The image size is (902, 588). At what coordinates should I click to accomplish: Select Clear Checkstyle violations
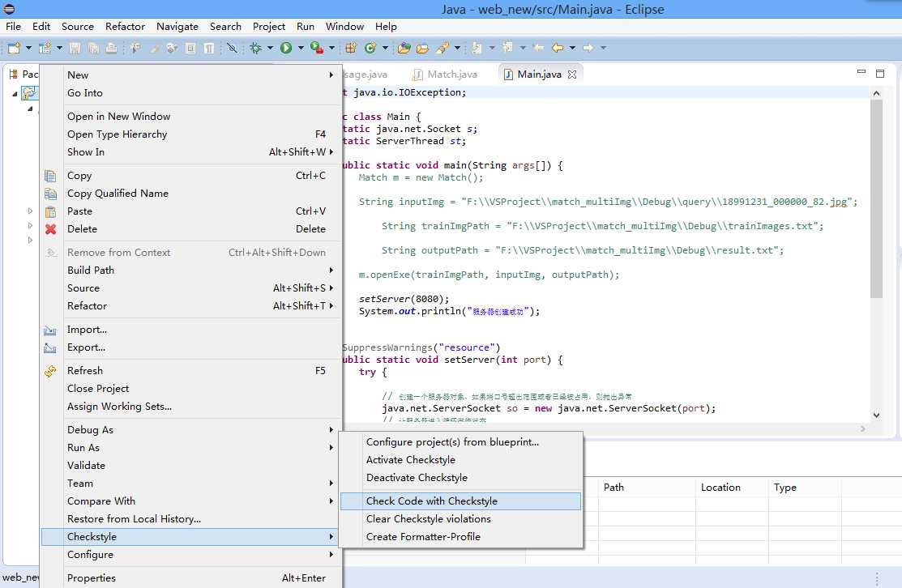click(460, 519)
